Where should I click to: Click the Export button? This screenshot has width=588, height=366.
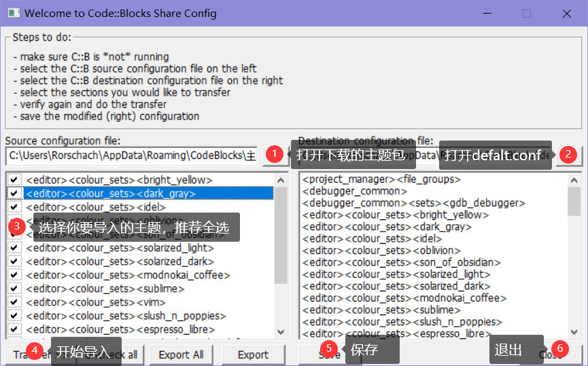pos(253,354)
